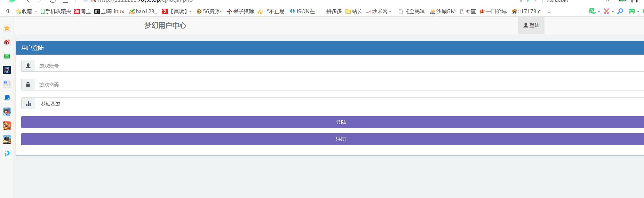The width and height of the screenshot is (644, 198).
Task: Click the 登陆 item in top navbar
Action: tap(531, 25)
